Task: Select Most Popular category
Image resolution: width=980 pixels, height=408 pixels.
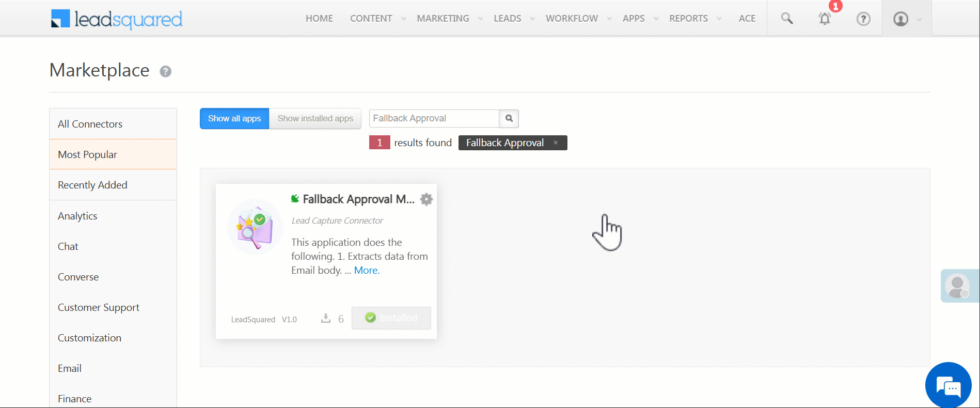Action: (x=113, y=154)
